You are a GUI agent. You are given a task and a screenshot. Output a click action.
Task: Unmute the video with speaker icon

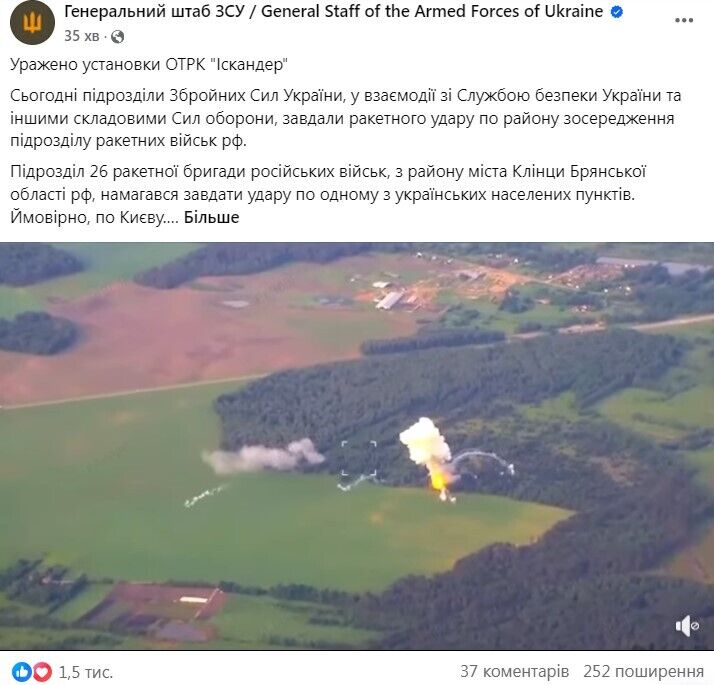(687, 626)
